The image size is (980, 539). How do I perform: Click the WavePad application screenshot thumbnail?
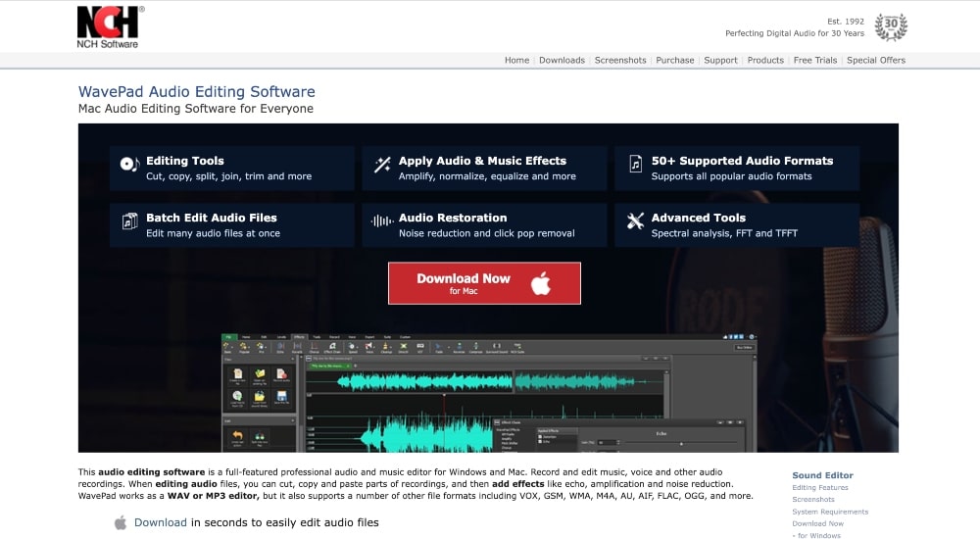(x=489, y=393)
